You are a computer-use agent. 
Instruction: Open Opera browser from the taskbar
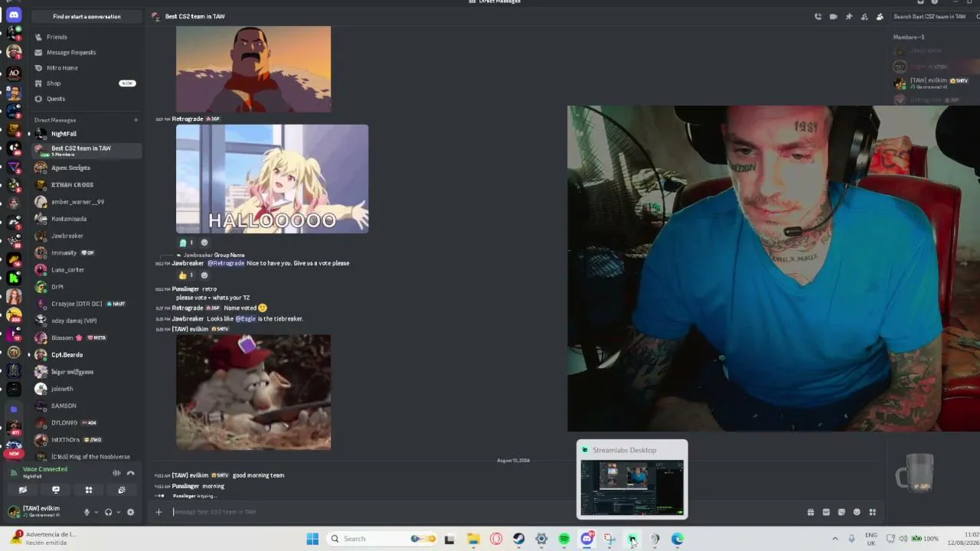[496, 539]
